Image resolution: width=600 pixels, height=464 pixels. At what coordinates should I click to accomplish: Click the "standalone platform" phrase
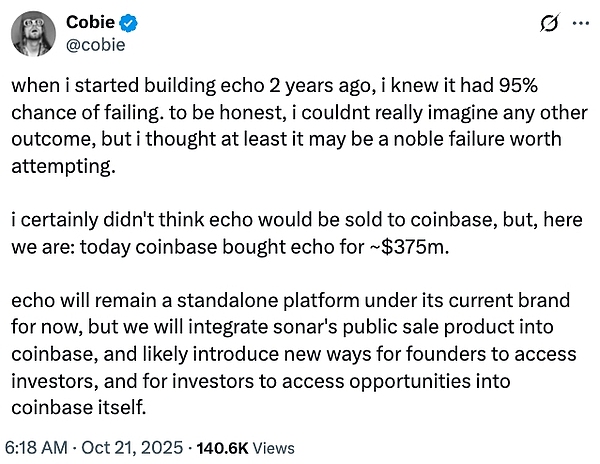pos(262,301)
